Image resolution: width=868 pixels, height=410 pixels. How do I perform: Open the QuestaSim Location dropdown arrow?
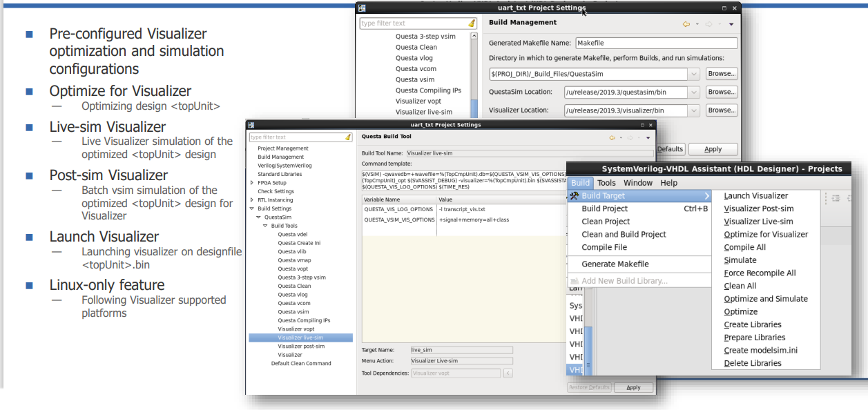click(x=694, y=92)
